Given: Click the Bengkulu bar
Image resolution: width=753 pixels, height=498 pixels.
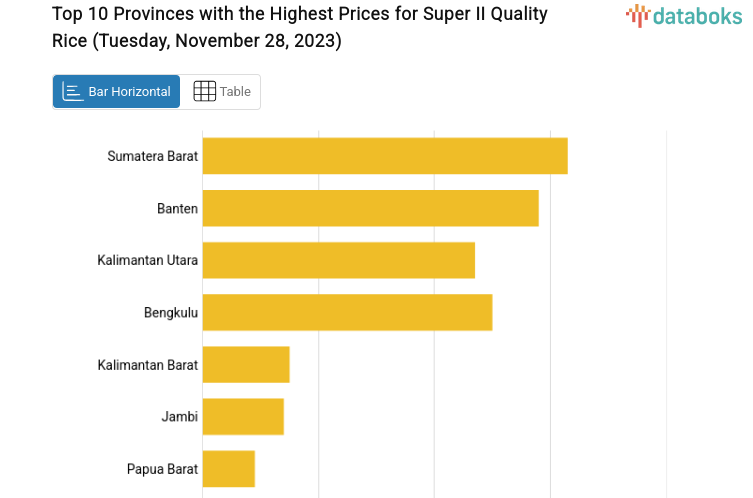Looking at the screenshot, I should point(347,312).
